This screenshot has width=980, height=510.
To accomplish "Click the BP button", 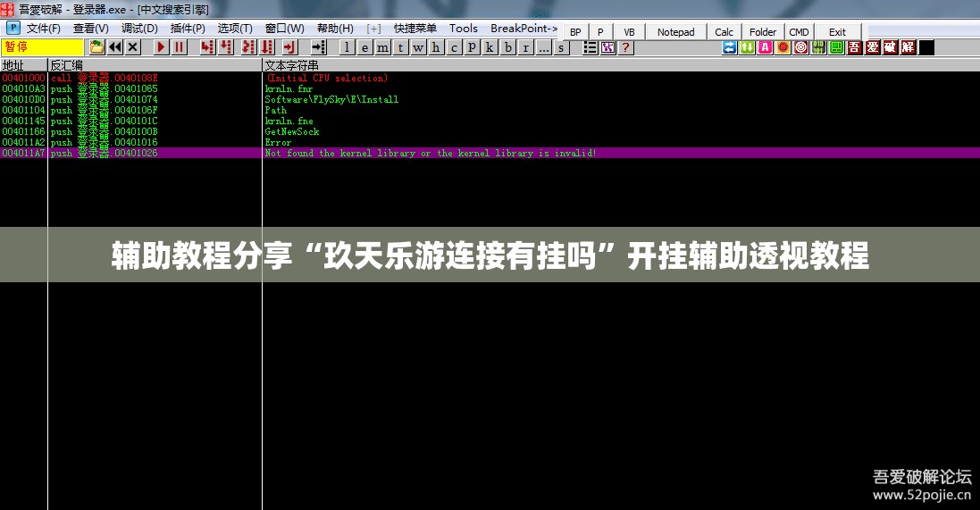I will [575, 32].
